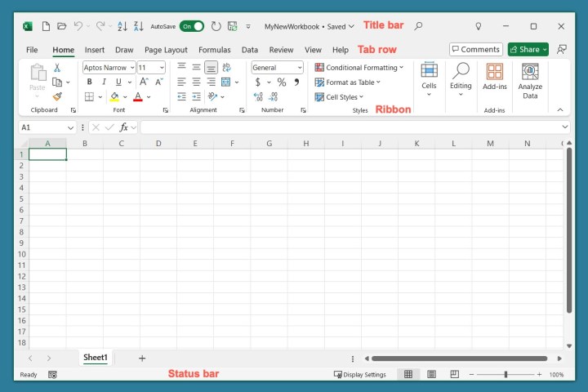Switch to Page Layout view in status bar

pos(431,374)
